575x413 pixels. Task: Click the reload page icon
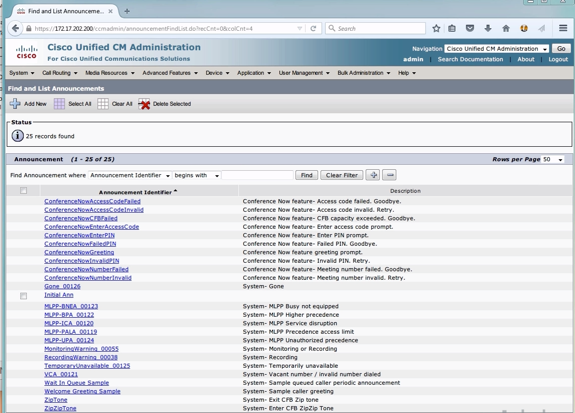point(313,28)
